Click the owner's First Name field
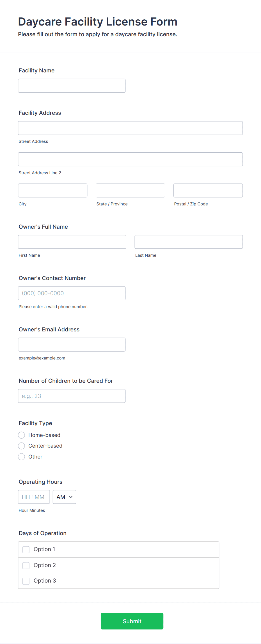This screenshot has height=644, width=261. [72, 242]
